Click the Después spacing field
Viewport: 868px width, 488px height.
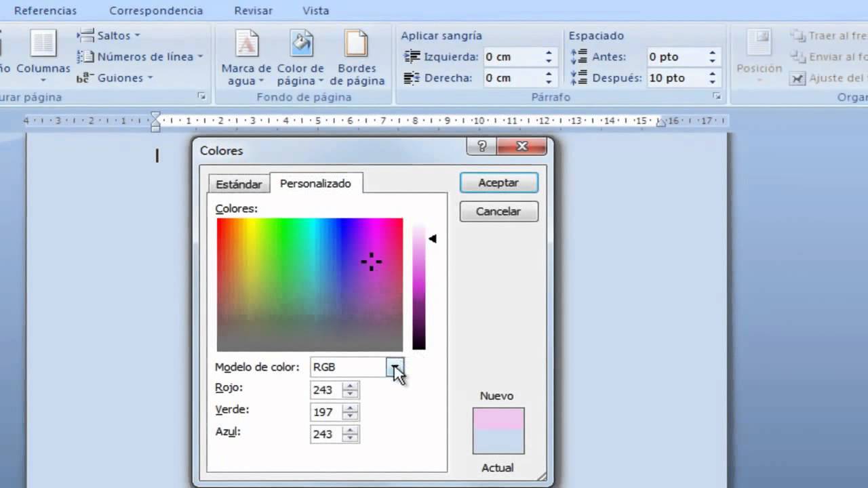tap(675, 78)
